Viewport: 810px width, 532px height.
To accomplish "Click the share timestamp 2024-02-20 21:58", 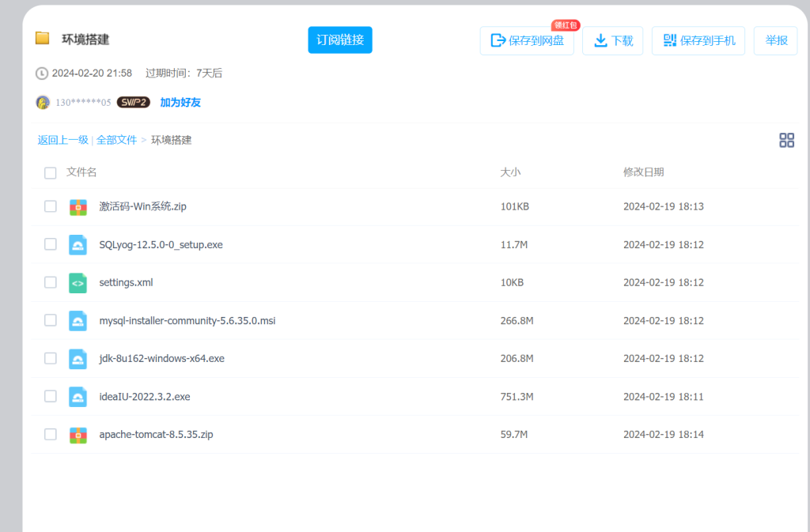I will 92,74.
